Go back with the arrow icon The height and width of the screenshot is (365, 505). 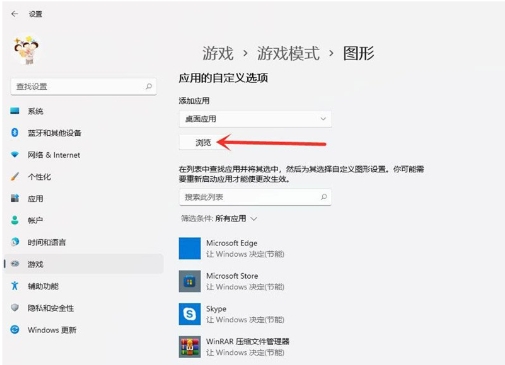click(14, 14)
